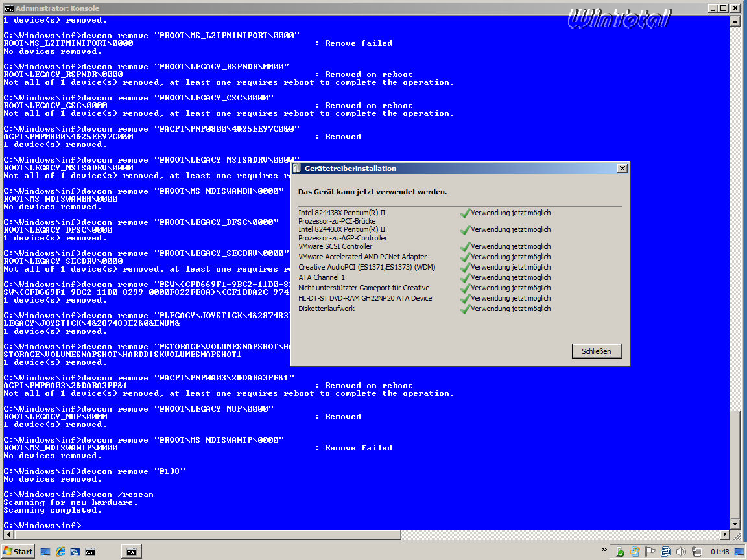The height and width of the screenshot is (560, 747).
Task: Click the final 'C:\Windows\inf>' prompt
Action: point(42,526)
